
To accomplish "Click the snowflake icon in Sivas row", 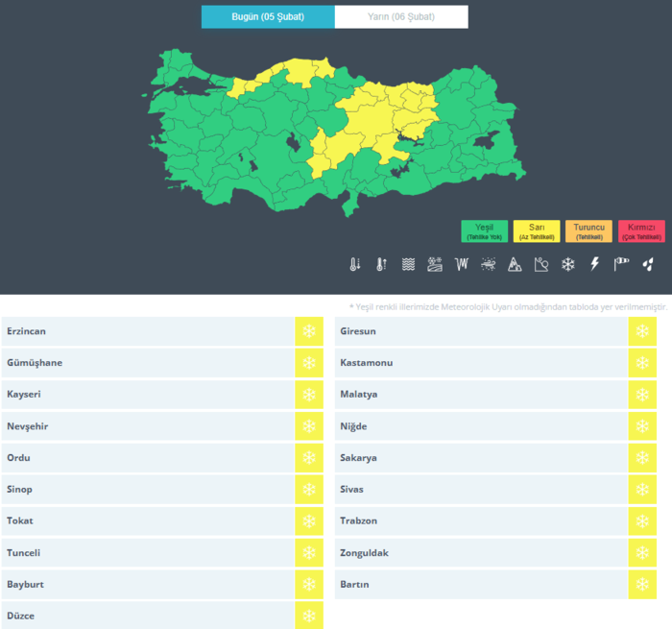I will point(642,489).
